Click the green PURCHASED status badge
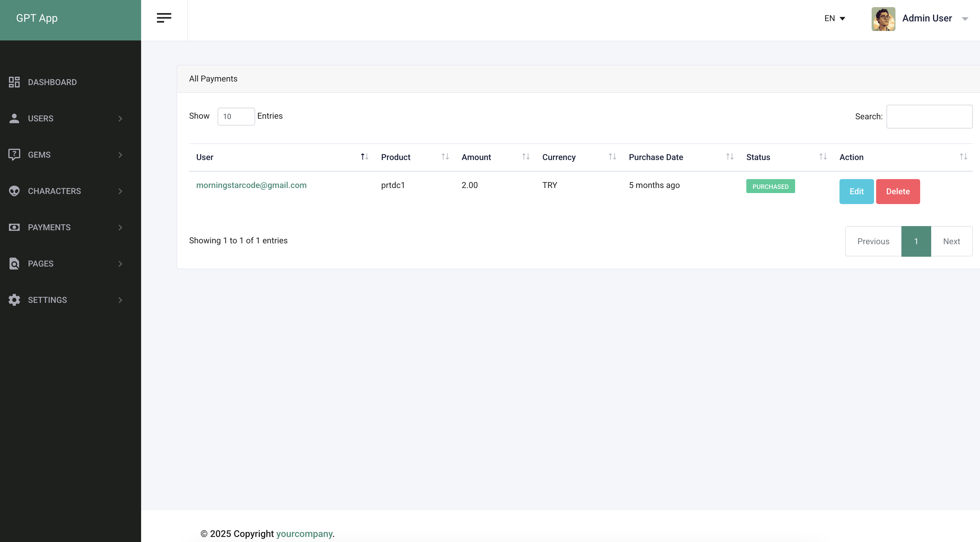This screenshot has height=542, width=980. [770, 186]
